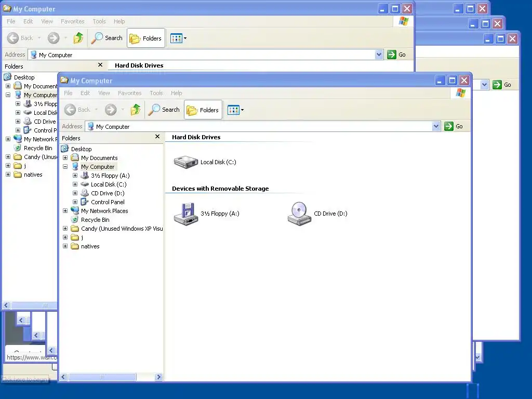Image resolution: width=532 pixels, height=399 pixels.
Task: Open the Address dropdown arrow in front window
Action: pos(436,126)
